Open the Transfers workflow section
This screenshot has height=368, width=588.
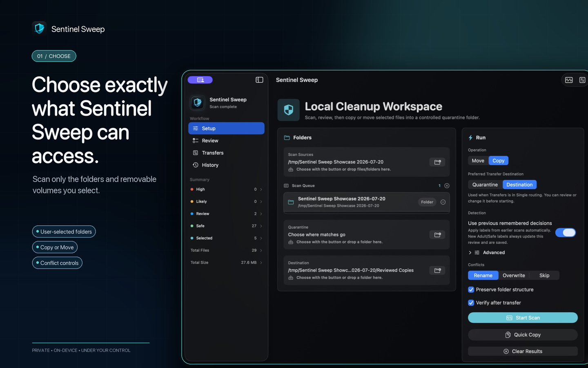(226, 153)
